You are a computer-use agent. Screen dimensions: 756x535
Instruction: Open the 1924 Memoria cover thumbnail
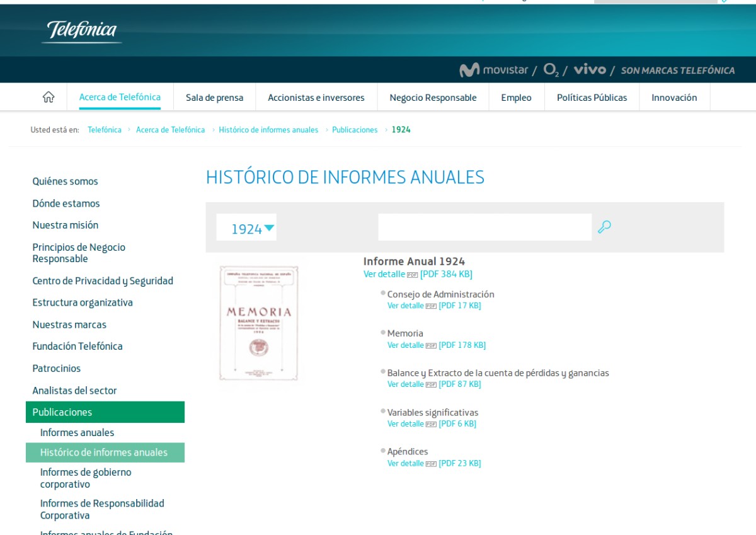tap(260, 322)
